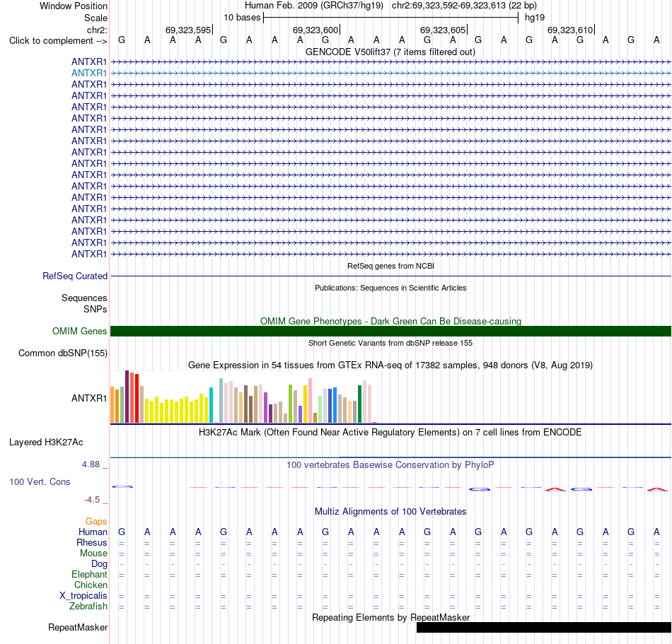This screenshot has width=672, height=644.
Task: Click the dark green bar in GTEx chart
Action: [x=359, y=404]
